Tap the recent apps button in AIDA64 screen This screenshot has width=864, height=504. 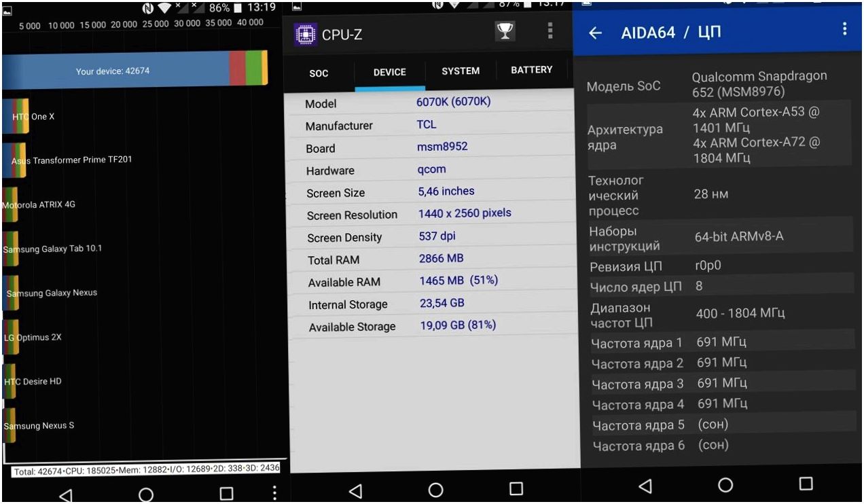tap(806, 484)
